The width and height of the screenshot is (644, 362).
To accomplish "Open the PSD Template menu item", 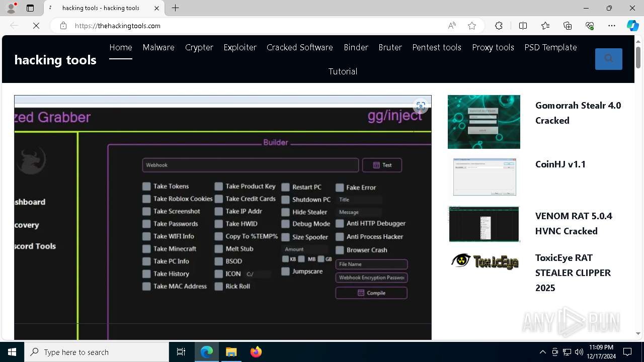I will point(551,47).
